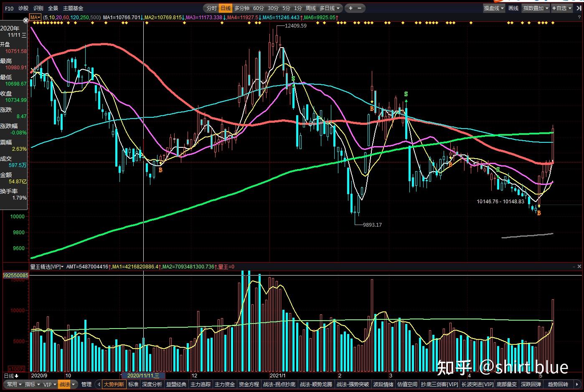Viewport: 584px width, 392px height.
Task: Select the 主力追踪 tab
Action: (x=201, y=384)
